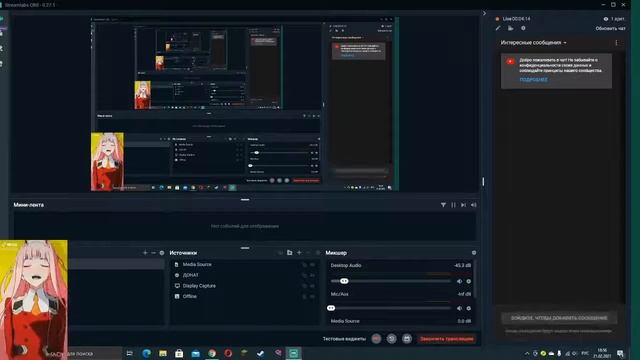Start the replay buffer button
This screenshot has width=640, height=360.
(x=391, y=338)
